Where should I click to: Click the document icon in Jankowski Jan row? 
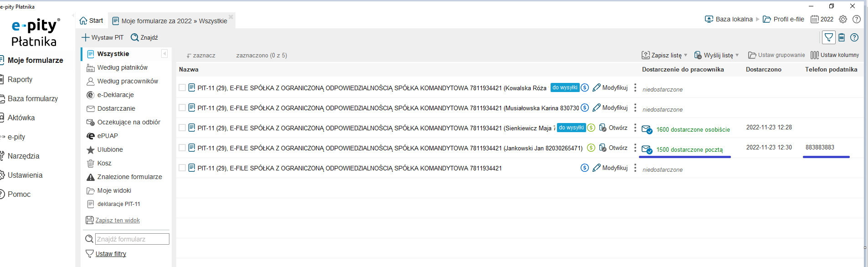tap(192, 148)
